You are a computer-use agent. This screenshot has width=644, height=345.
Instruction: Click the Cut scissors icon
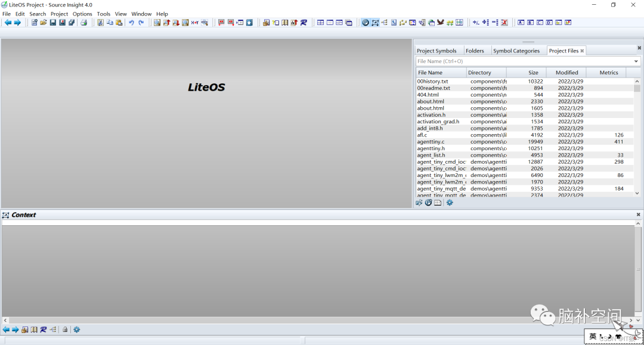click(x=101, y=23)
